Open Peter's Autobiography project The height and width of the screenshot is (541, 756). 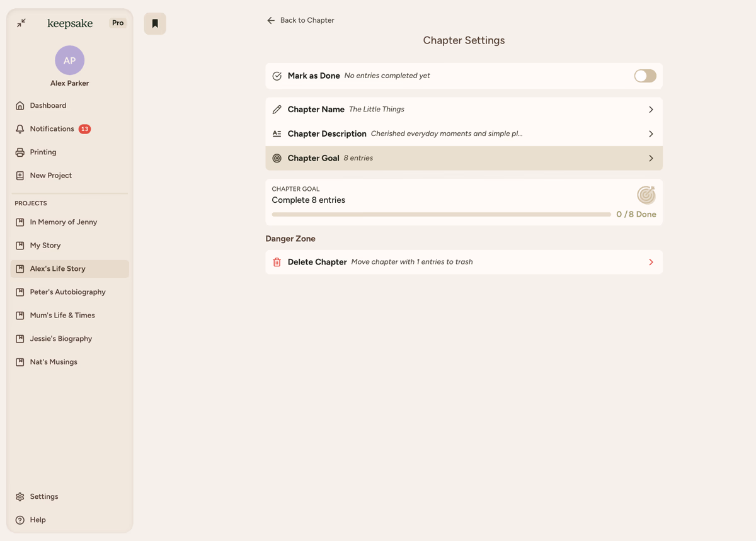[67, 292]
